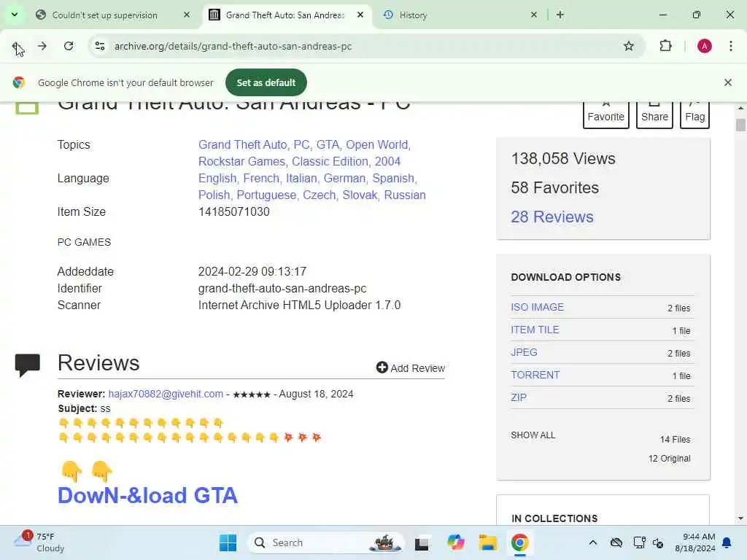The image size is (747, 560).
Task: Open the Rockstar Games topic link
Action: tap(241, 161)
